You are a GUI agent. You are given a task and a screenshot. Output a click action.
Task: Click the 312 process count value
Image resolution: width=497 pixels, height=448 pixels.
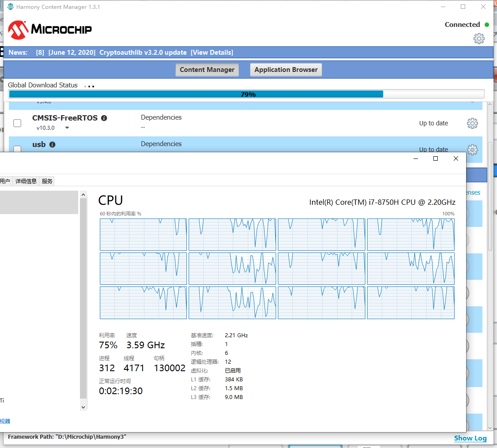107,368
